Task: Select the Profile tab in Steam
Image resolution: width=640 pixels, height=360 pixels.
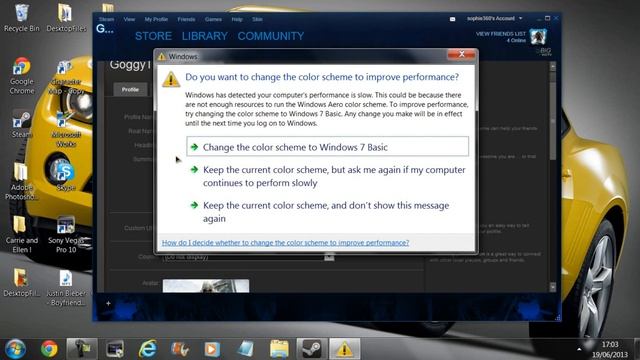Action: click(130, 89)
